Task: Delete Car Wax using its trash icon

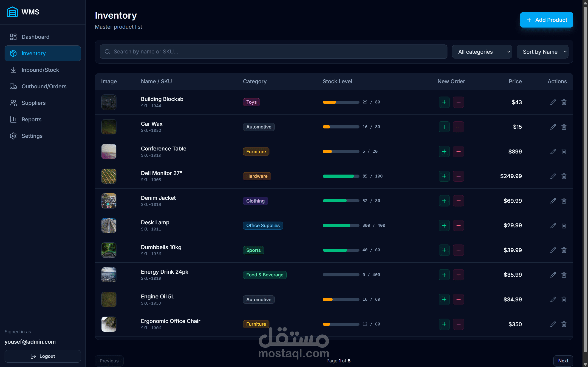Action: click(564, 127)
